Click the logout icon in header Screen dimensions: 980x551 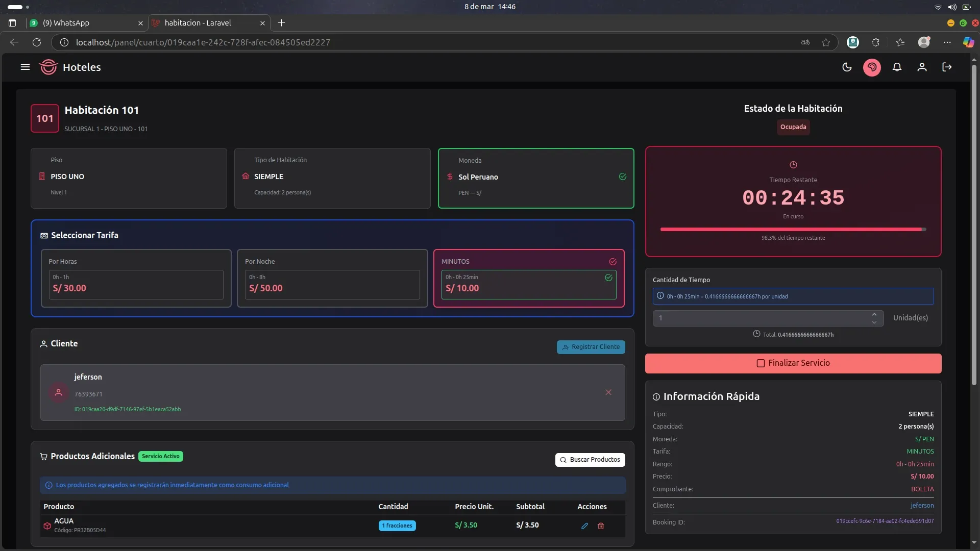(x=947, y=67)
